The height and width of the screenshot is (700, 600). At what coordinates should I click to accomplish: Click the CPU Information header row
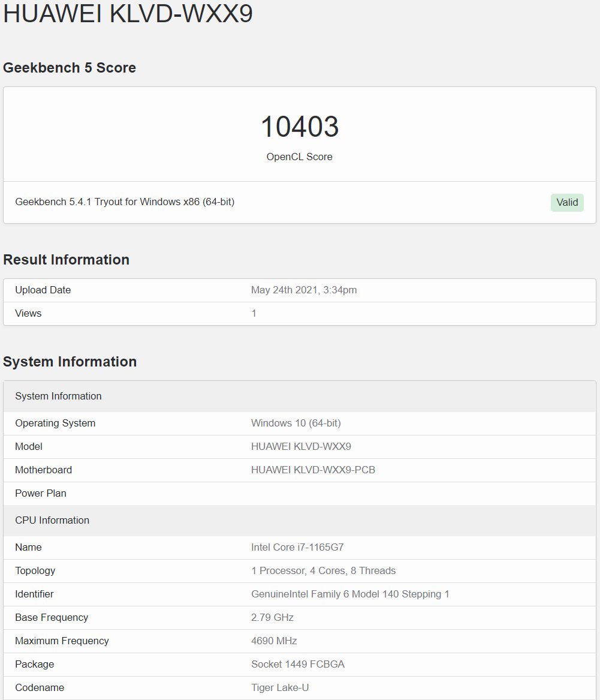[300, 521]
